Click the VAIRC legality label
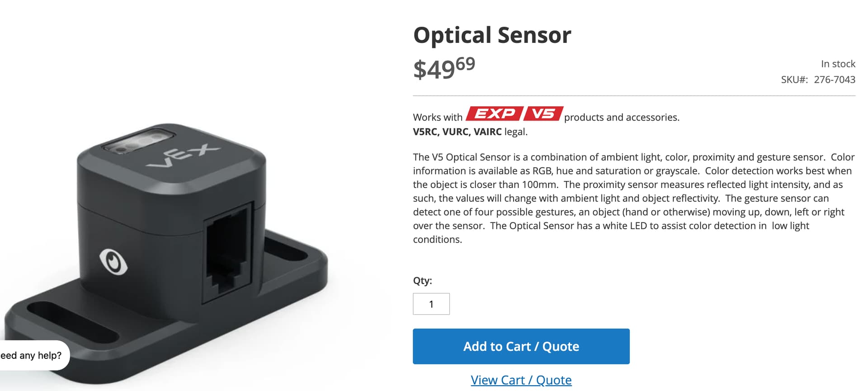 [x=487, y=132]
